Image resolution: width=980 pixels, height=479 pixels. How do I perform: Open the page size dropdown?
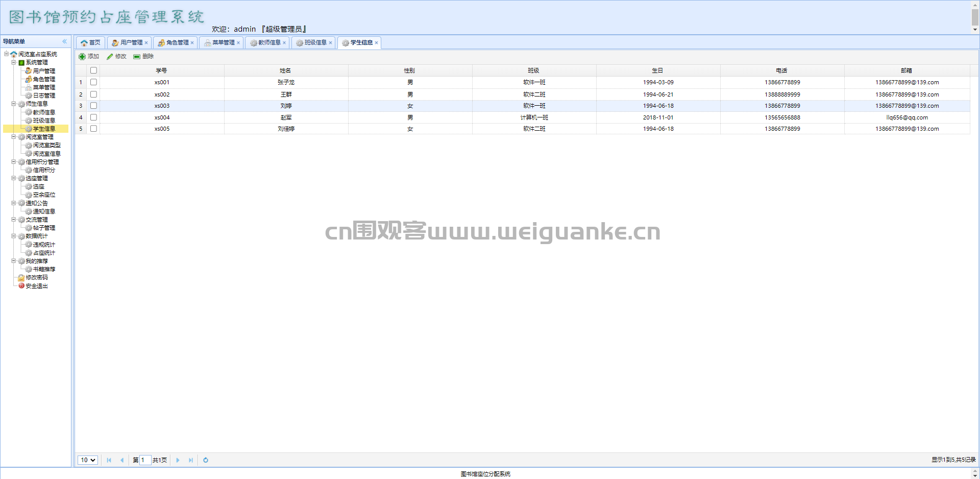pos(88,460)
